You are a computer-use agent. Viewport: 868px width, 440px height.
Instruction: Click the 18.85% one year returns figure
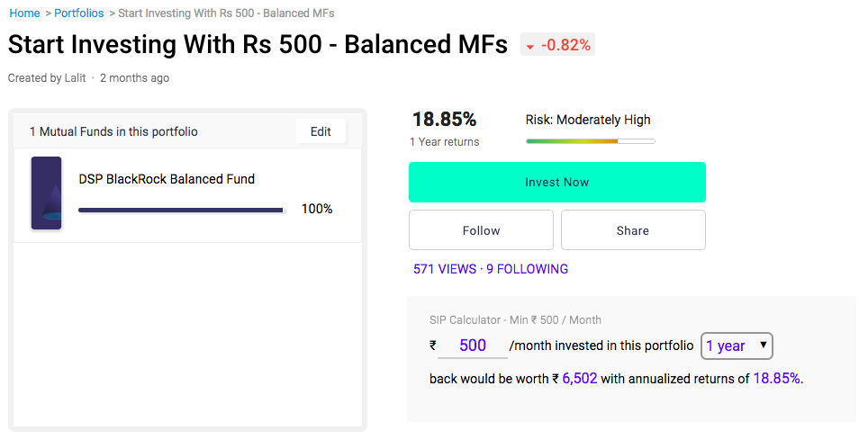444,120
